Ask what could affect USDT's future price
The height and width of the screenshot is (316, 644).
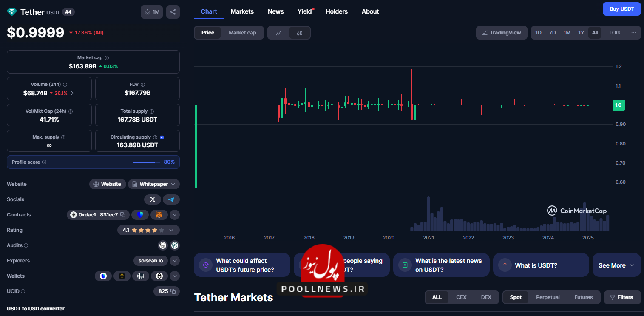click(x=242, y=265)
